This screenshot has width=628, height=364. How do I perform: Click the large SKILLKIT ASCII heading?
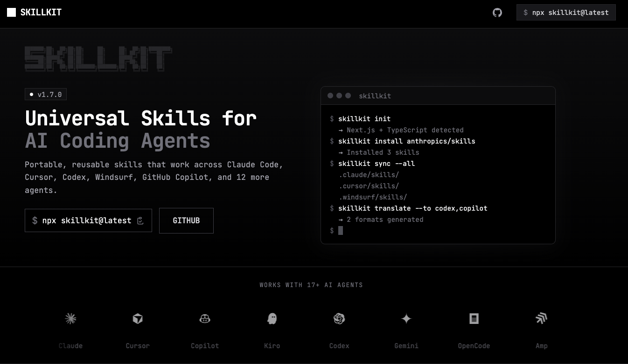click(98, 58)
